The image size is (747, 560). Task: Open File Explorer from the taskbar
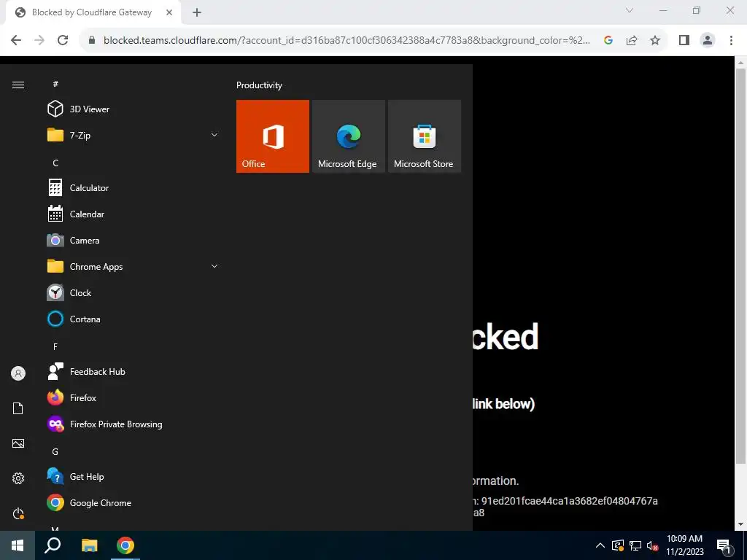point(89,545)
